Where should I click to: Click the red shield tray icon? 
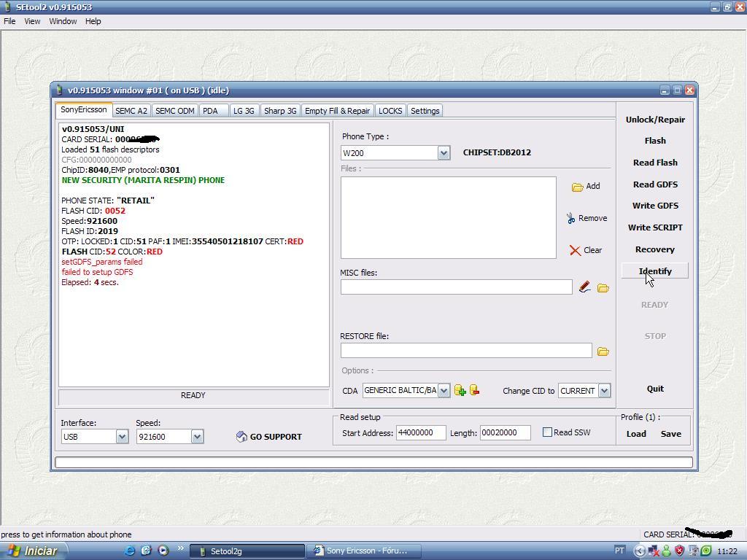[679, 551]
